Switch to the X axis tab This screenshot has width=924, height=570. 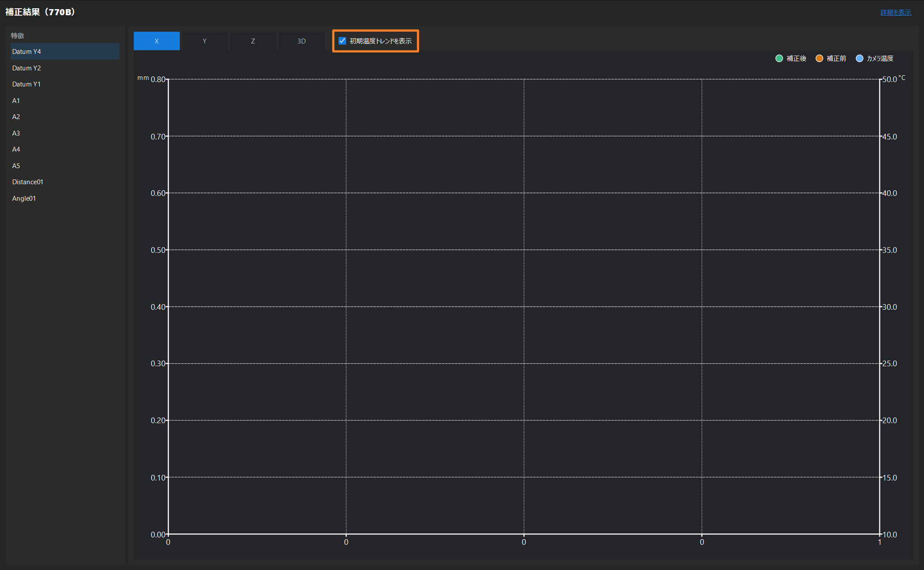[156, 41]
